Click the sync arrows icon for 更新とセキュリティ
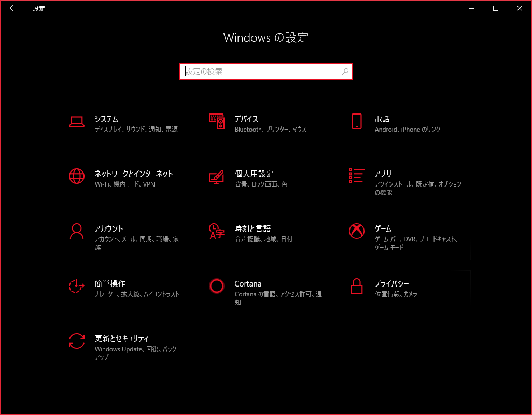This screenshot has width=532, height=415. pos(77,341)
